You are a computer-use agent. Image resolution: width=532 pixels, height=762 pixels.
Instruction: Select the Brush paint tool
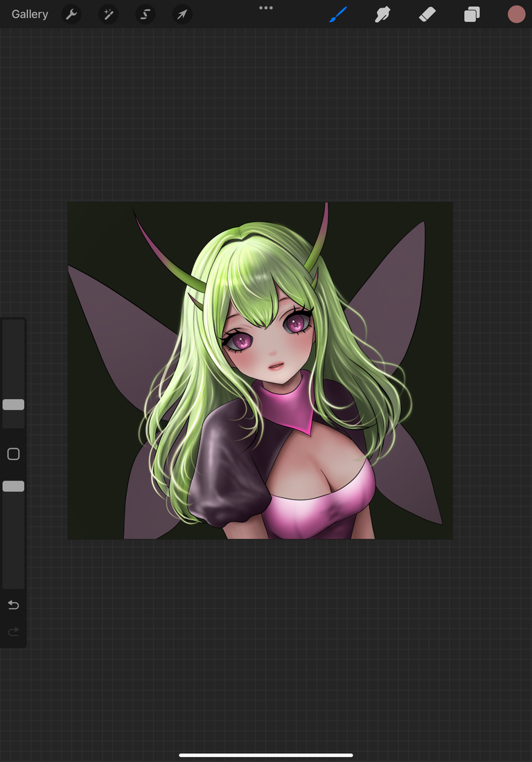(x=338, y=14)
